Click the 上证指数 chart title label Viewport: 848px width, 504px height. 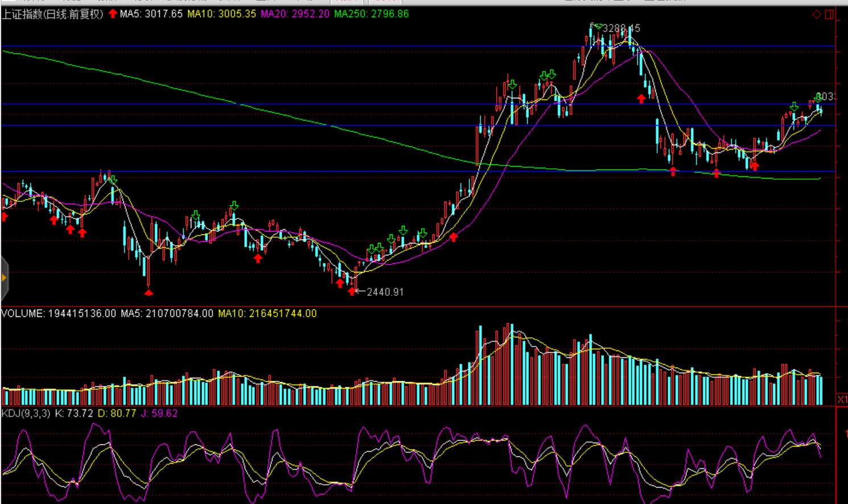[x=52, y=14]
